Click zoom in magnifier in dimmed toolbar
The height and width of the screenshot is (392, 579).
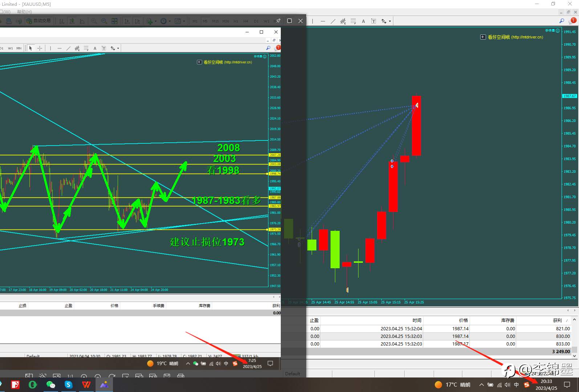click(94, 21)
